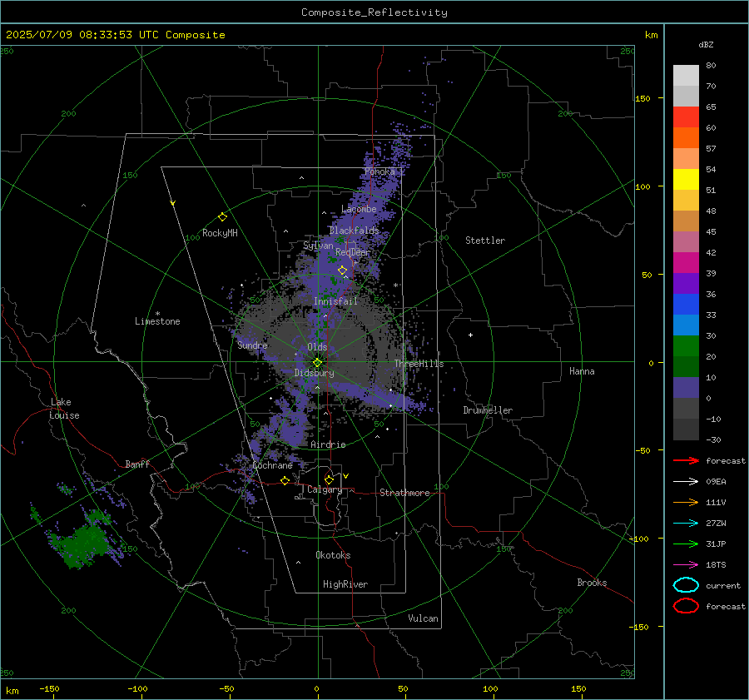This screenshot has width=749, height=700.
Task: Click the RedDeer city label
Action: [353, 252]
